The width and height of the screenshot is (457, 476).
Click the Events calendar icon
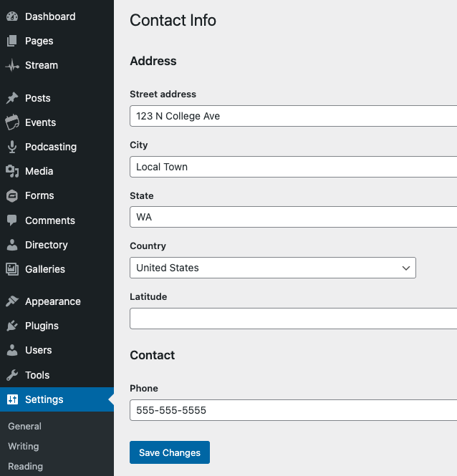(x=12, y=122)
